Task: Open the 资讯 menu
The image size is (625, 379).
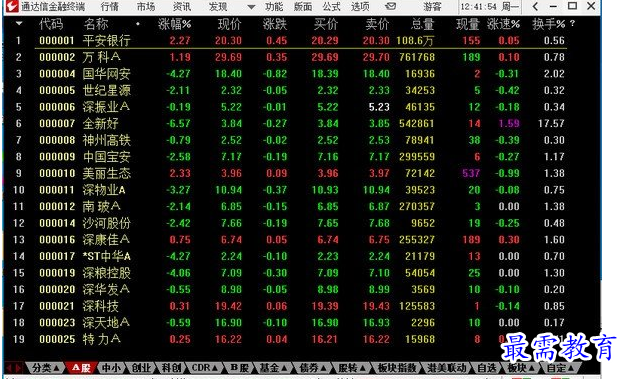Action: (182, 6)
